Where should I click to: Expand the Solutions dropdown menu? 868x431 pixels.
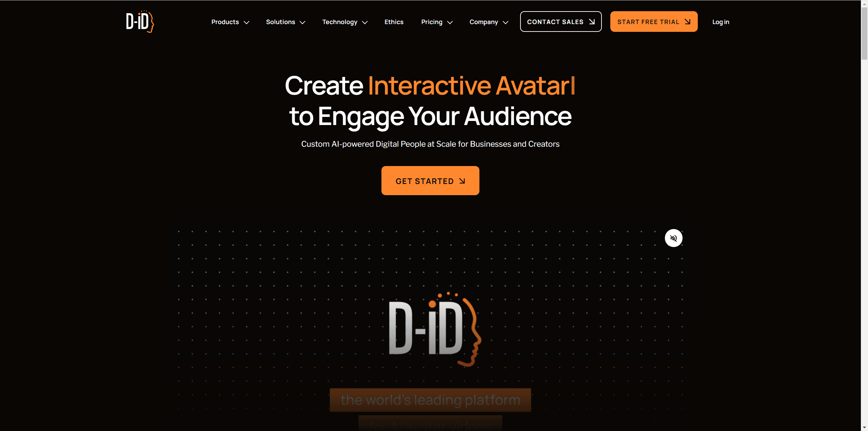point(284,21)
